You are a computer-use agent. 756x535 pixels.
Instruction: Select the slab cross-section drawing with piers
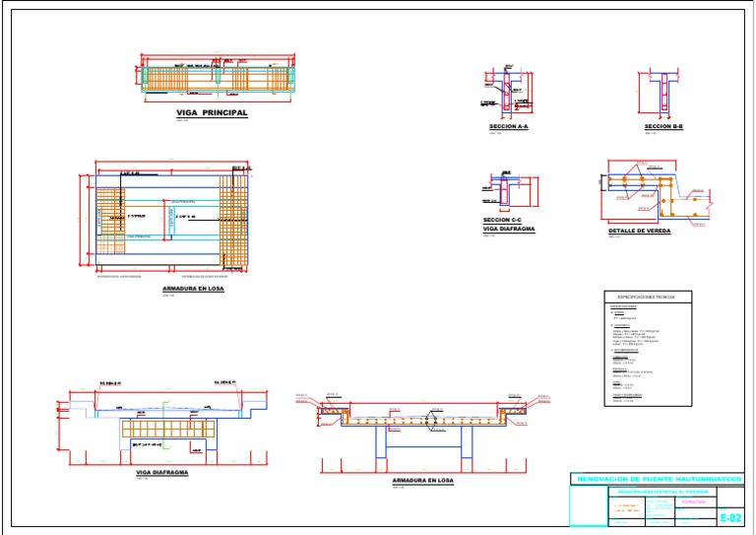[423, 433]
